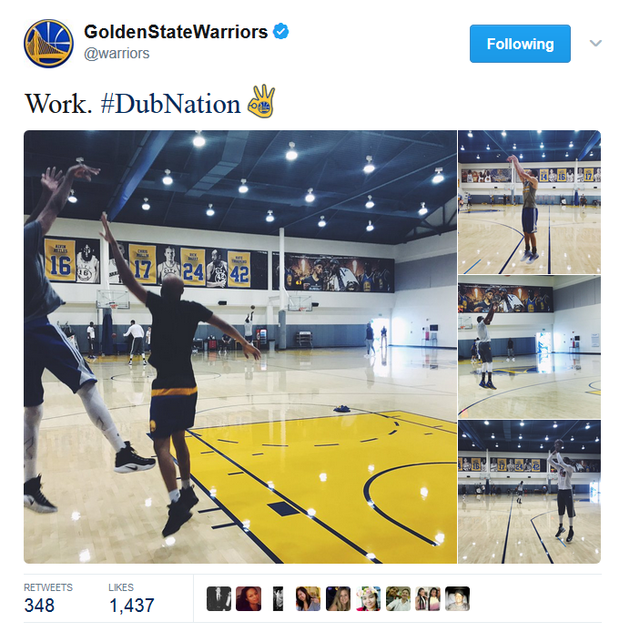
Task: Click the first liker avatar in black suit
Action: click(x=219, y=599)
